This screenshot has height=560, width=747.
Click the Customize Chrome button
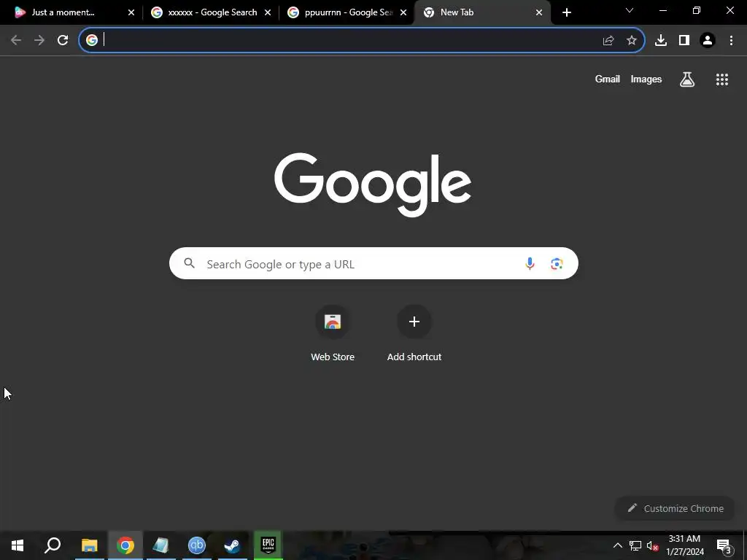click(675, 508)
